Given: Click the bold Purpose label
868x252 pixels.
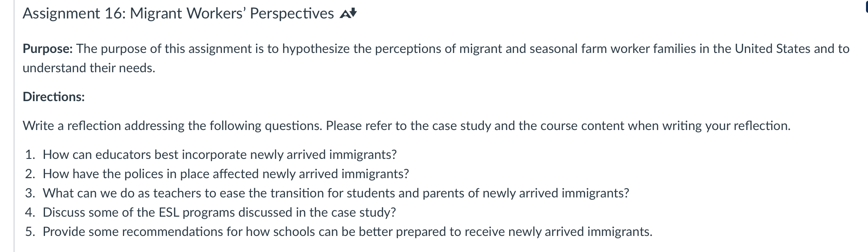Looking at the screenshot, I should pyautogui.click(x=48, y=49).
